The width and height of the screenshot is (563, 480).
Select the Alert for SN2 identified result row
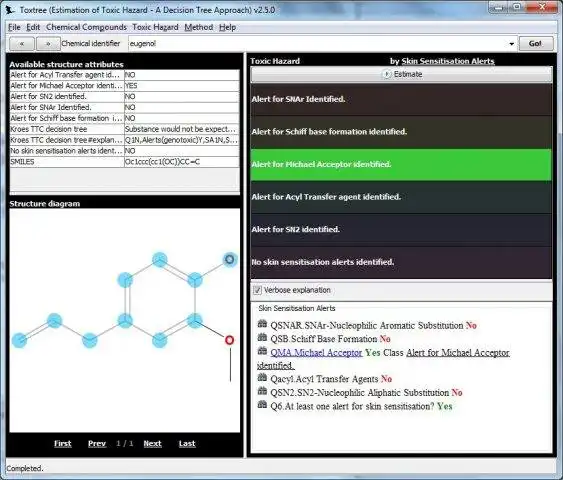[x=401, y=229]
